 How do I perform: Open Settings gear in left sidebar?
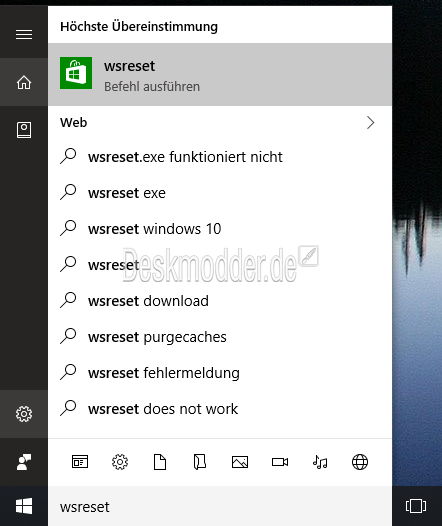point(24,414)
